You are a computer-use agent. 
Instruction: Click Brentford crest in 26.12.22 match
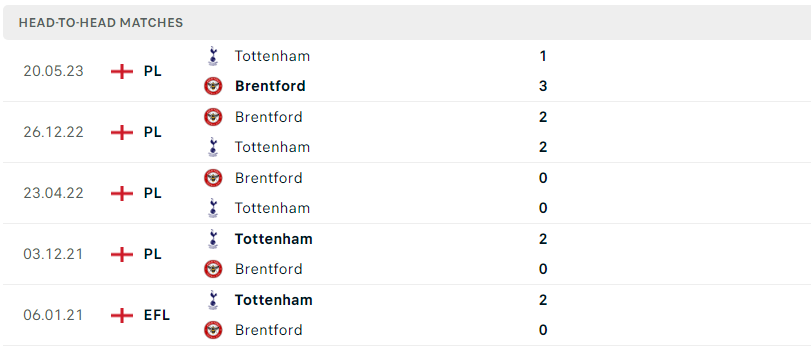pos(213,117)
